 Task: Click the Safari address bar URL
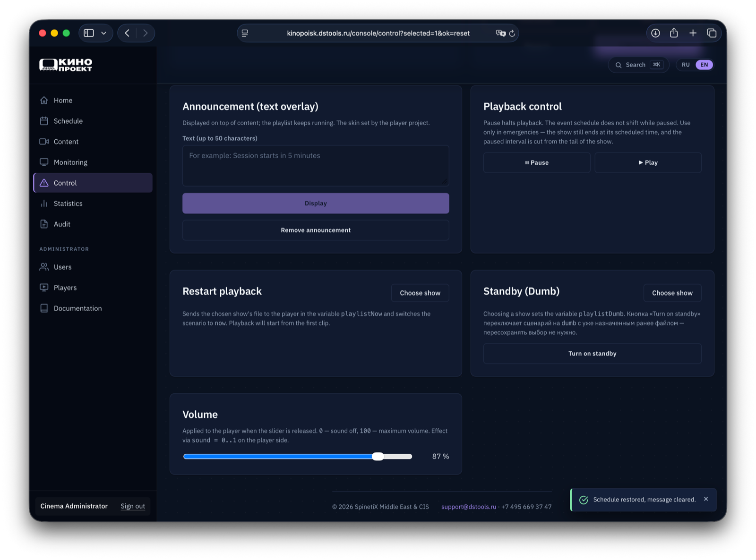[x=378, y=33]
